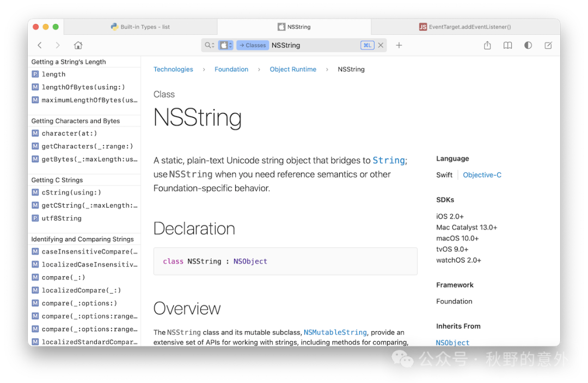
Task: Select utf8String property
Action: (84, 218)
